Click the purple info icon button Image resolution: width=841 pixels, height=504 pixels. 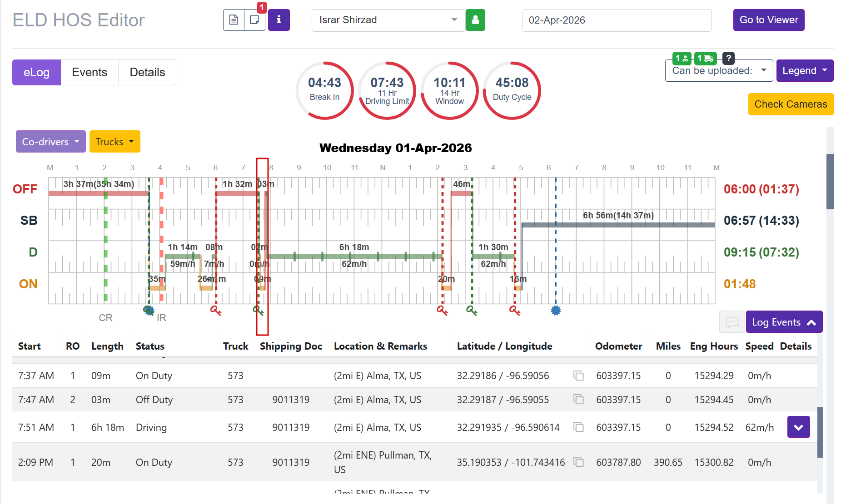(x=279, y=20)
